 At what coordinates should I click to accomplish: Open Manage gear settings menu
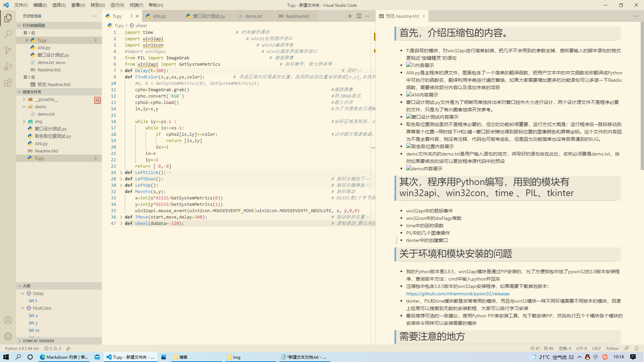pyautogui.click(x=8, y=337)
